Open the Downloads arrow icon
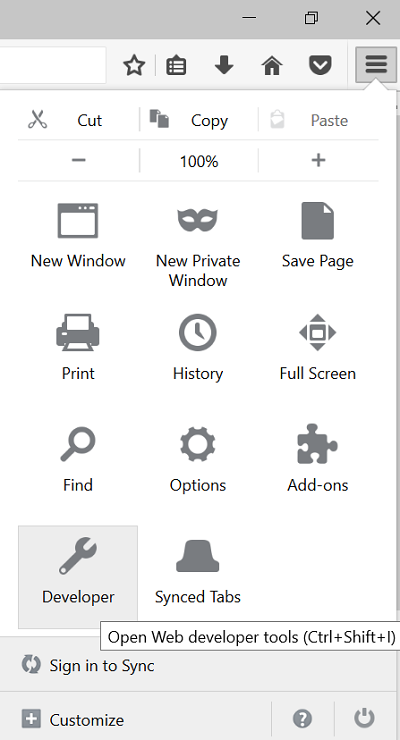400x740 pixels. coord(224,65)
